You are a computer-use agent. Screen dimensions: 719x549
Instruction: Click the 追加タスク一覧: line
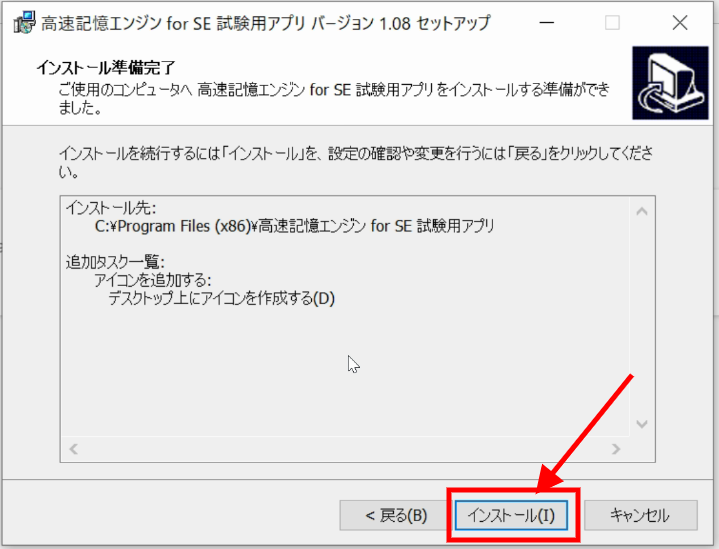click(x=115, y=262)
